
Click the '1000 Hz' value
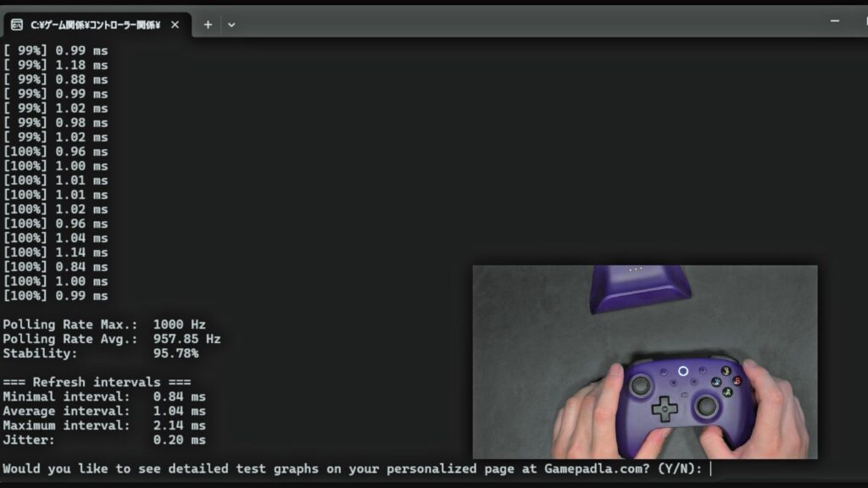tap(180, 324)
